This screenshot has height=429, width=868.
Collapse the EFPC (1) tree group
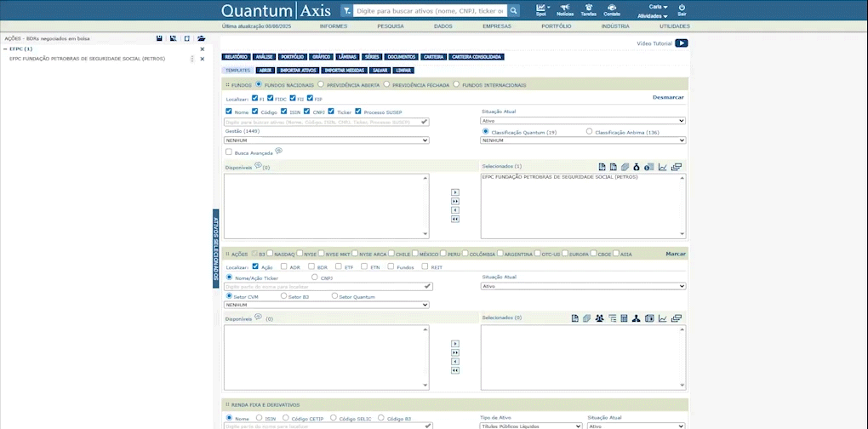(5, 49)
